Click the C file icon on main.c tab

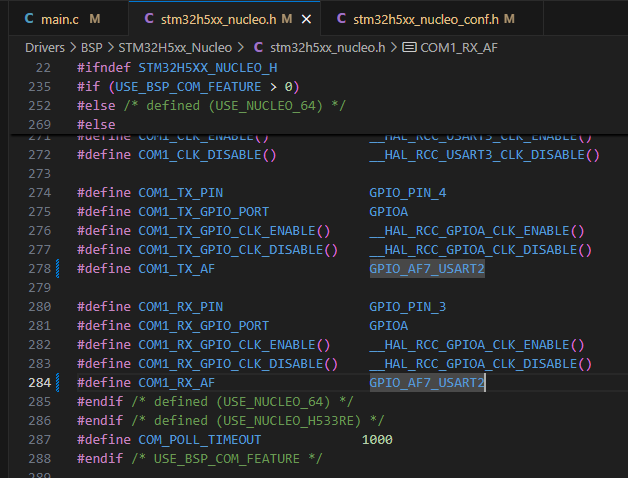click(29, 18)
